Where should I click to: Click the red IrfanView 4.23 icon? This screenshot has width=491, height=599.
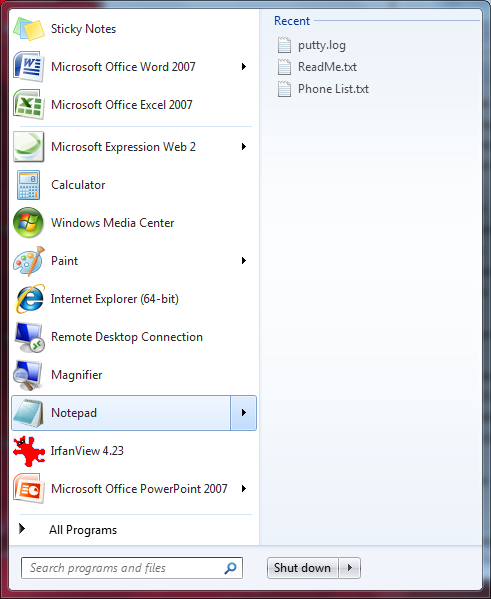coord(29,451)
